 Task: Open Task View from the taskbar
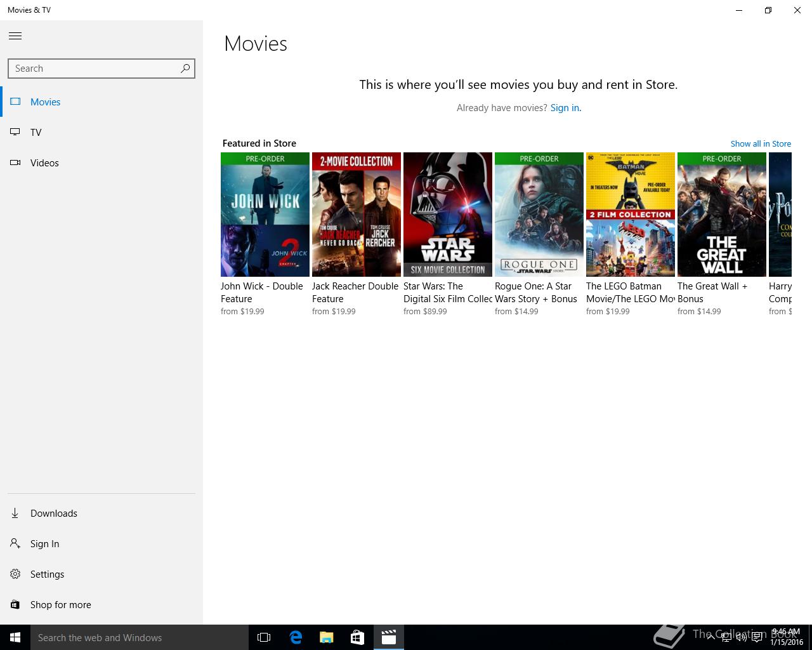coord(264,637)
